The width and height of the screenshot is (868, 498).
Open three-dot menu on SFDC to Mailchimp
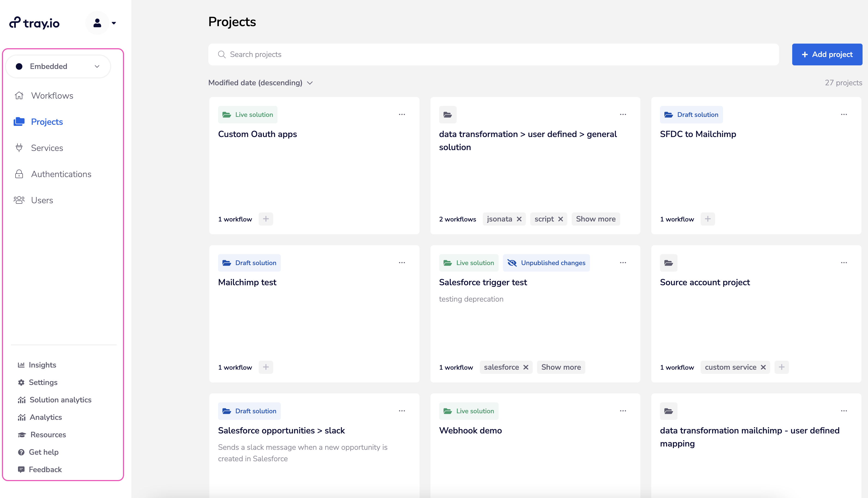[844, 115]
